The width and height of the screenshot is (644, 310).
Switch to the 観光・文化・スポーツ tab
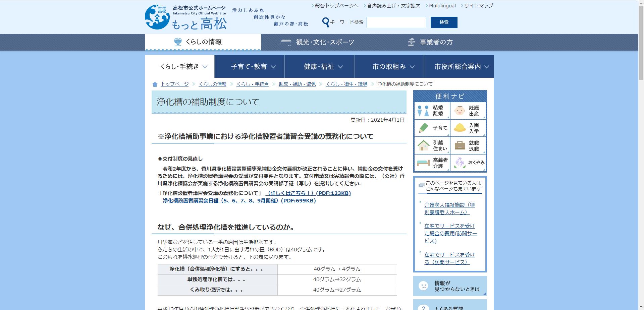point(316,42)
